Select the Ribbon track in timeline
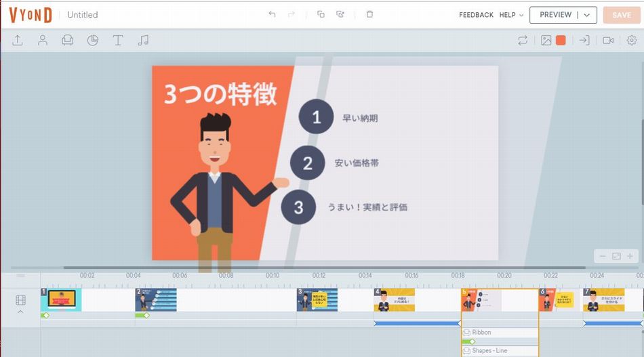Viewport: 644px width, 357px height. pos(500,333)
